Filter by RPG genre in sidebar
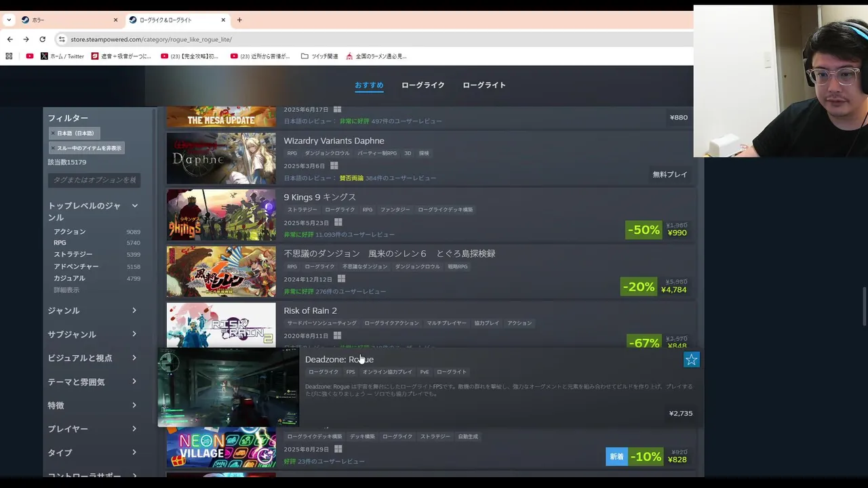Screen dimensions: 868x488 click(x=60, y=243)
